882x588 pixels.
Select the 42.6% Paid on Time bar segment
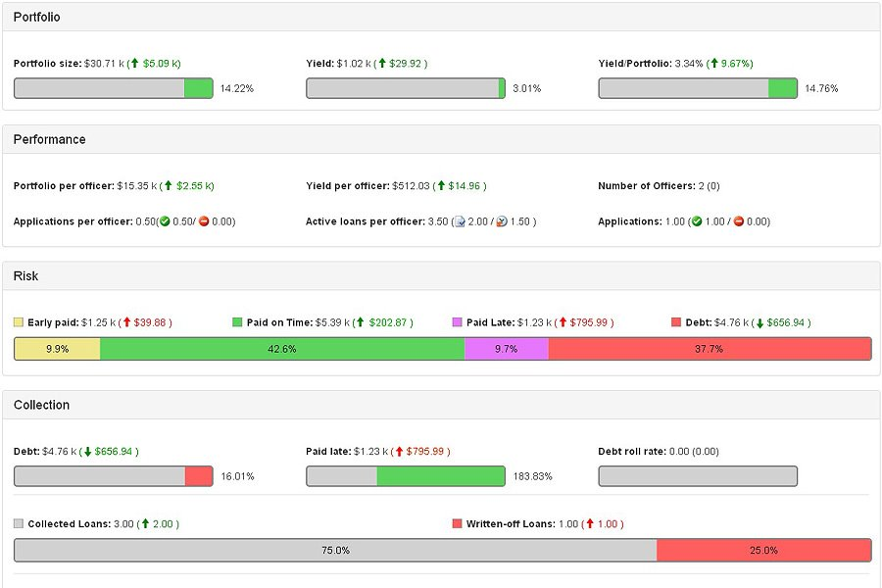[x=282, y=349]
